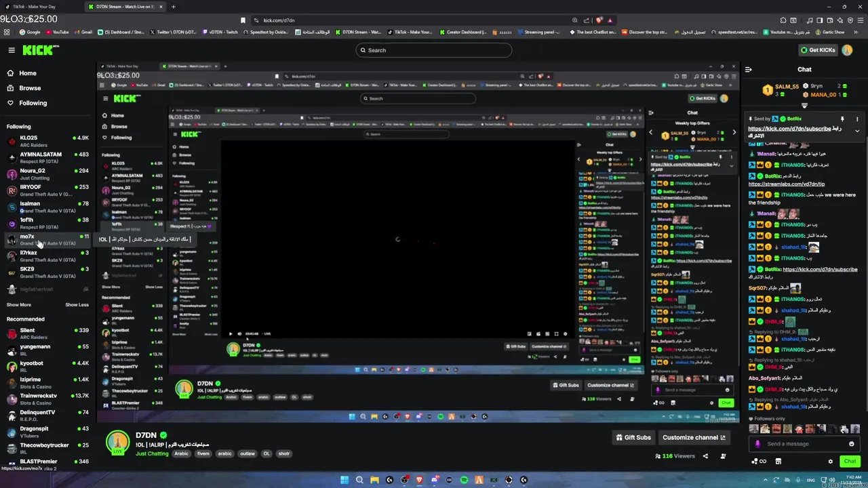Open Trainwreckstv in Recommended list
Image resolution: width=868 pixels, height=488 pixels.
(47, 399)
